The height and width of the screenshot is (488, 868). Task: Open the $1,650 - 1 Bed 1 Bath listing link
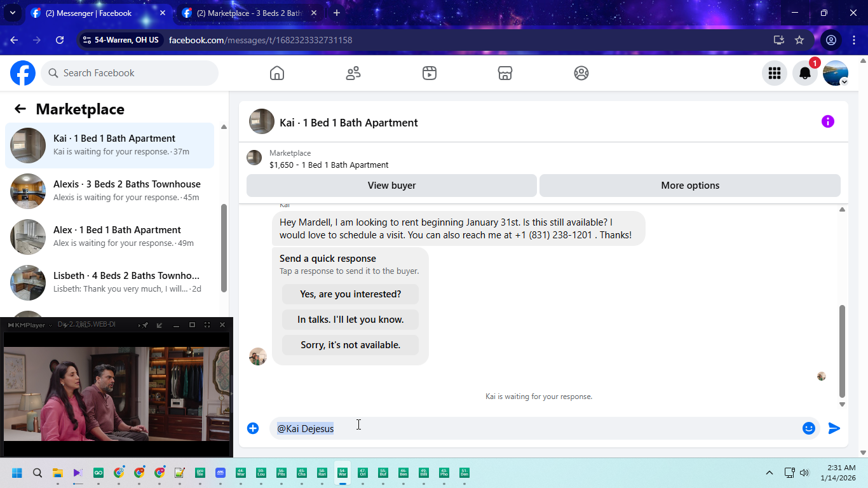click(x=329, y=165)
